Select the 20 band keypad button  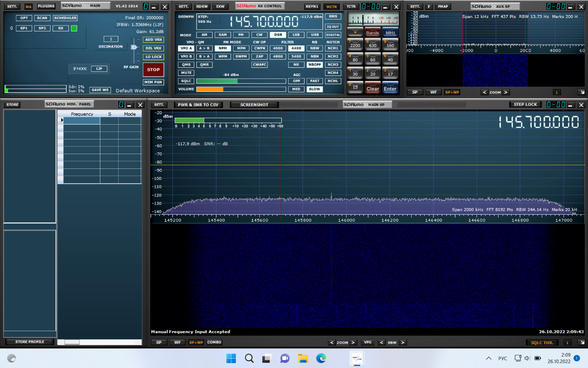point(373,73)
